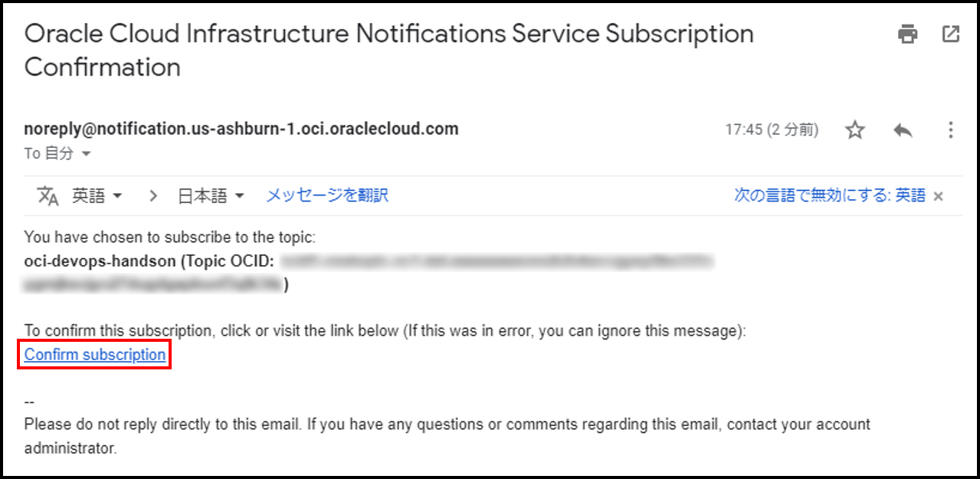Viewport: 980px width, 479px height.
Task: Click the "Please do not reply" footer text
Action: [x=447, y=424]
